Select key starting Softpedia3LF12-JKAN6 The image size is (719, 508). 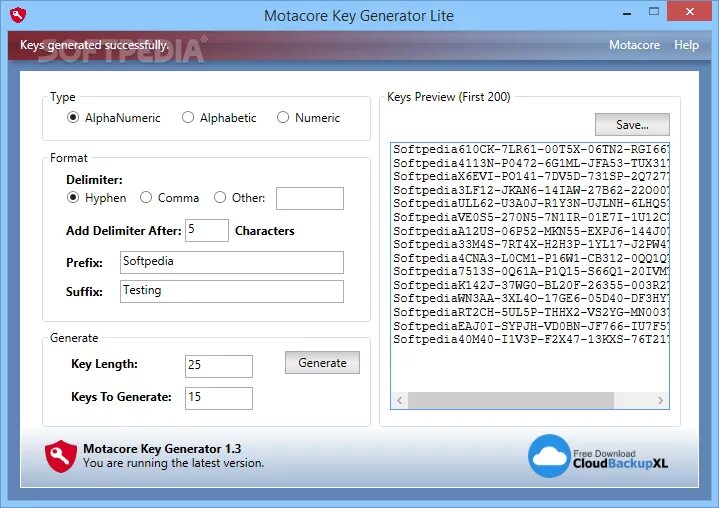[531, 190]
